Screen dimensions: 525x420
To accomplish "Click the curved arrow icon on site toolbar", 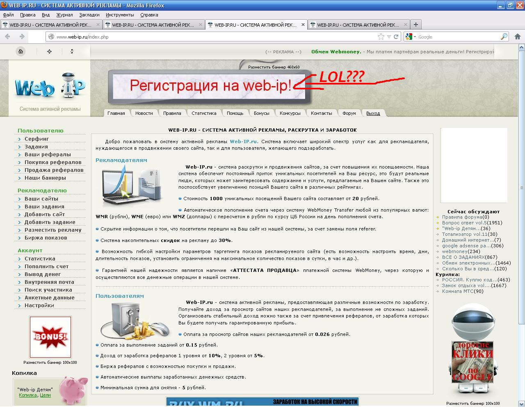I will [72, 51].
